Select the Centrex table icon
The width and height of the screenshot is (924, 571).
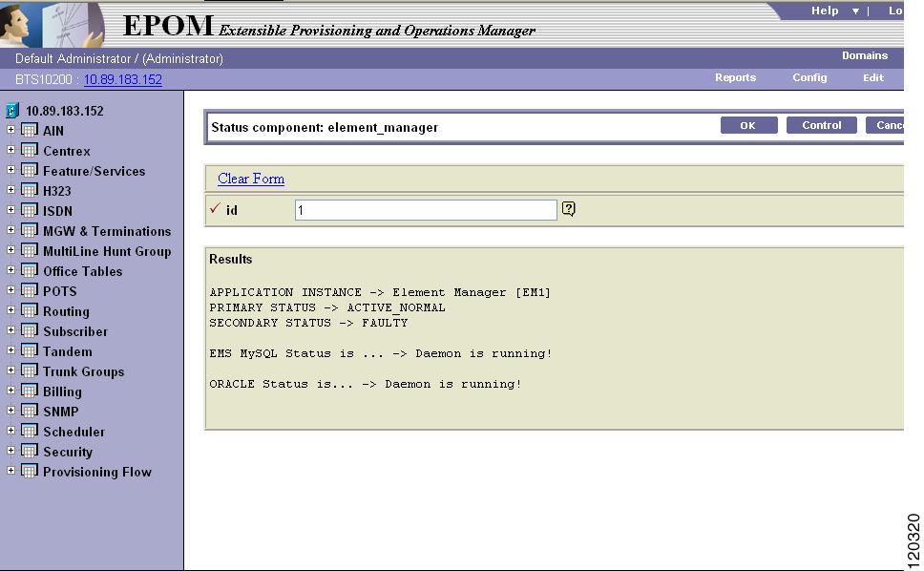tap(31, 151)
